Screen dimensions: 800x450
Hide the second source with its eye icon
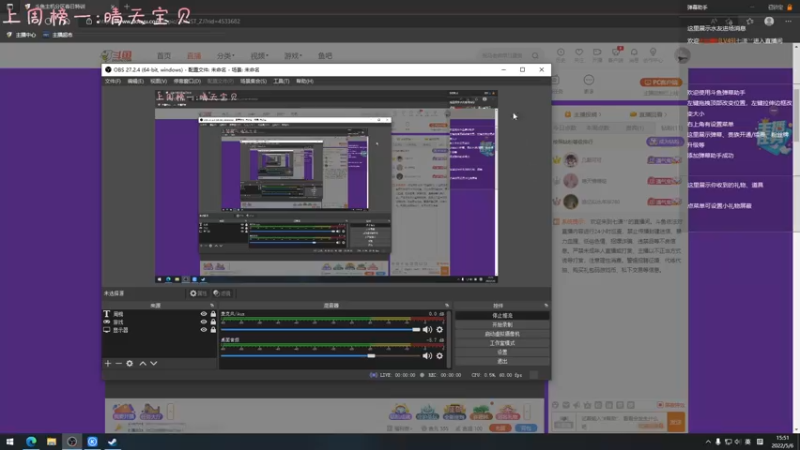tap(204, 322)
